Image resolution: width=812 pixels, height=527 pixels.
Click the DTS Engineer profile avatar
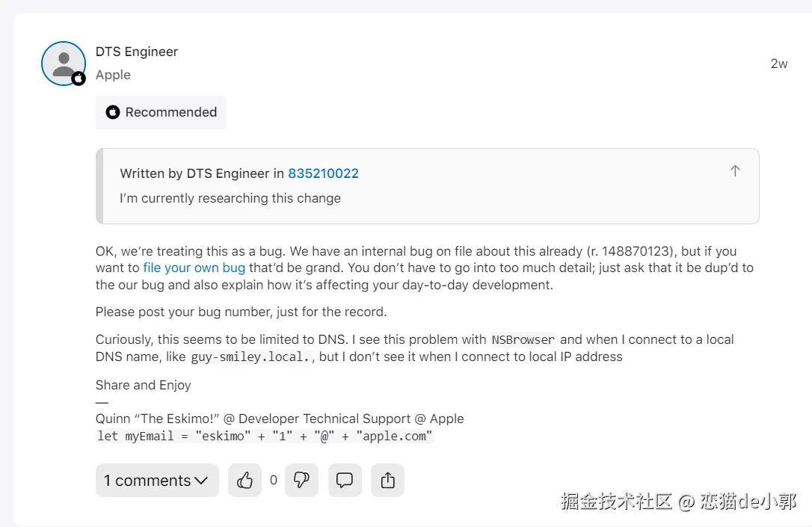(x=64, y=64)
